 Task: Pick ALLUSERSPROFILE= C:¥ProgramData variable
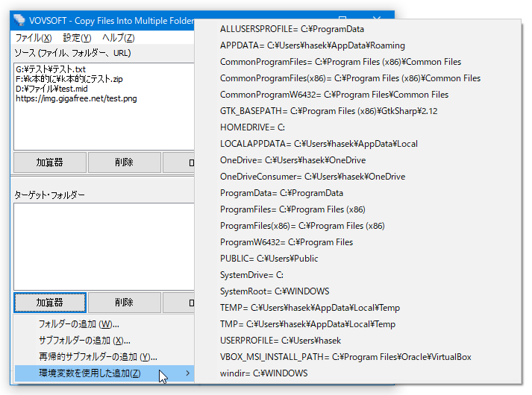click(358, 29)
